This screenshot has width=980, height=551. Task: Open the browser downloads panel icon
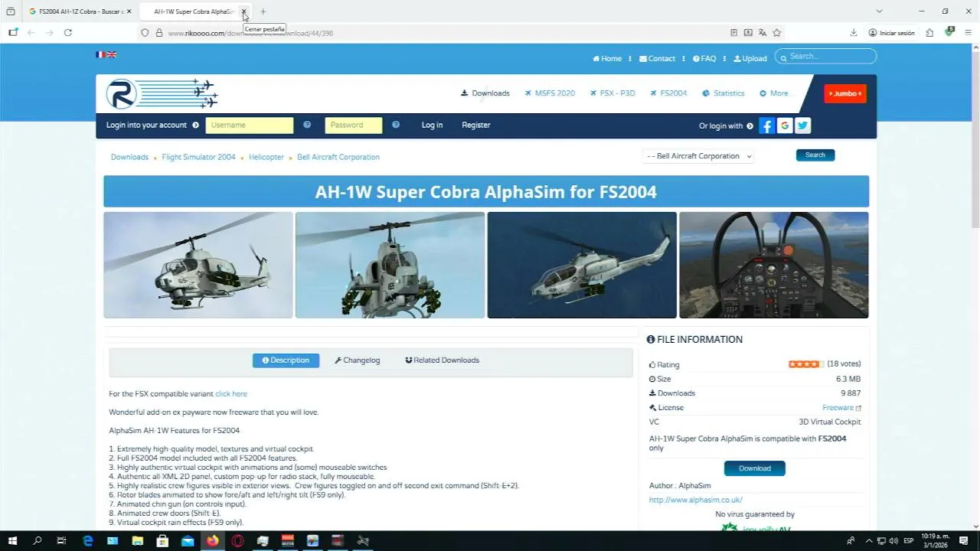[x=854, y=33]
